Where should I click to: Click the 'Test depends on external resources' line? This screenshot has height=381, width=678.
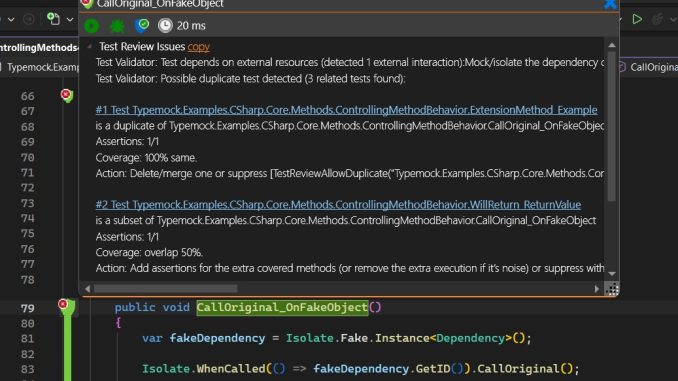[350, 62]
